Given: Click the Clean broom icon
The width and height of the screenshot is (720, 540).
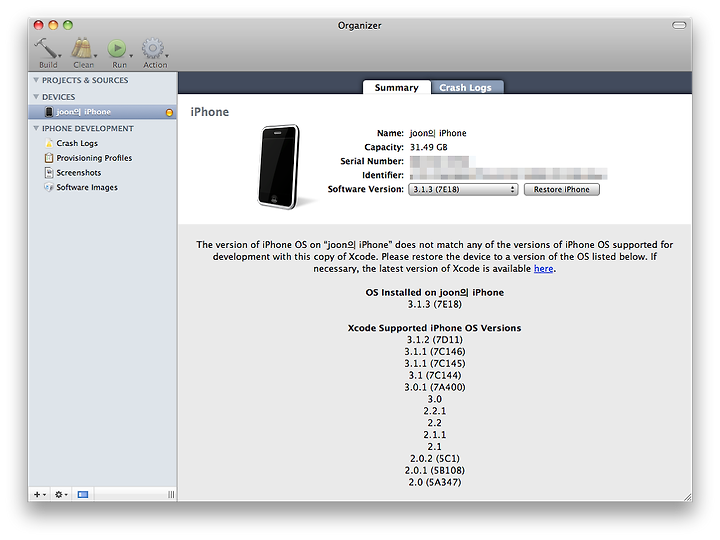Looking at the screenshot, I should [82, 48].
